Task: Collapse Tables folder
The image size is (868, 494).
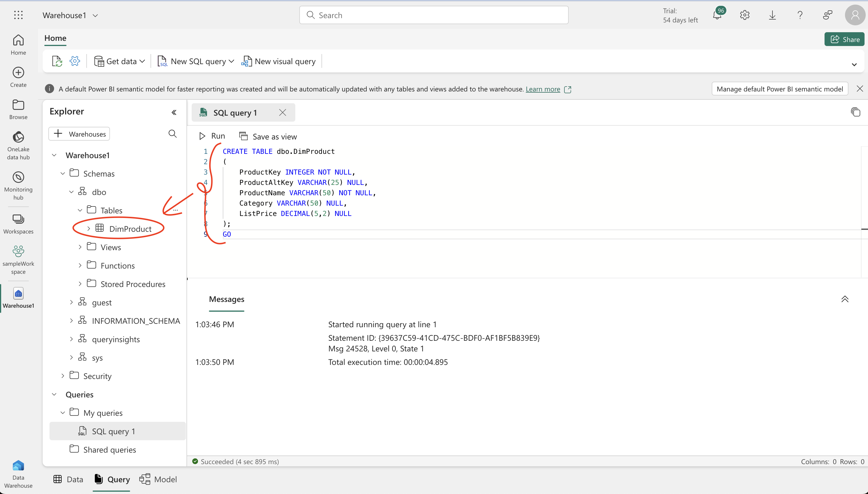Action: 80,210
